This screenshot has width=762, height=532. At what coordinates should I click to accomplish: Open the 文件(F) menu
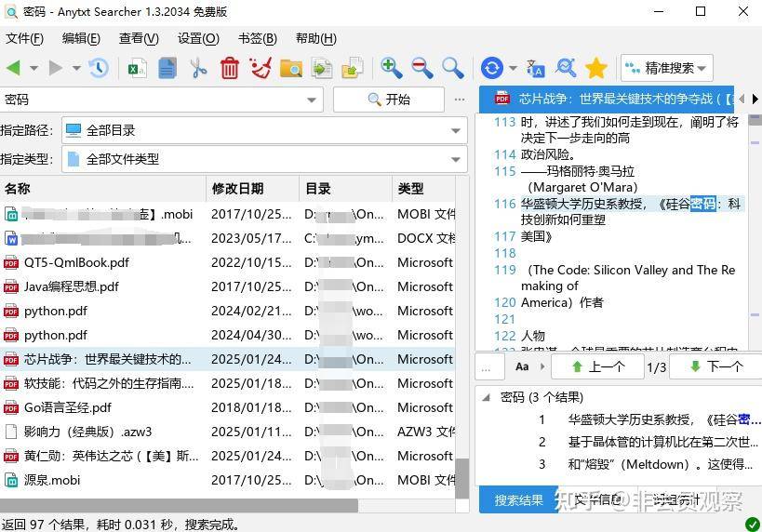24,38
